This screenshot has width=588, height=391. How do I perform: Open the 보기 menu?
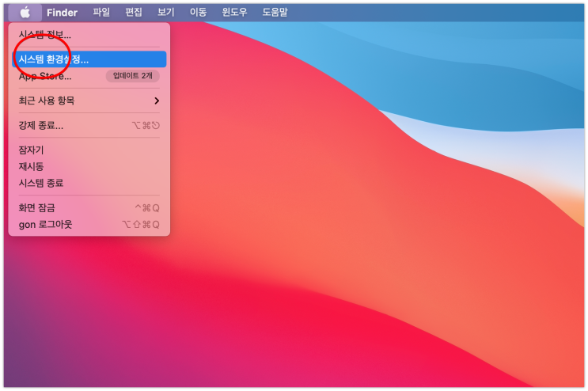click(165, 13)
